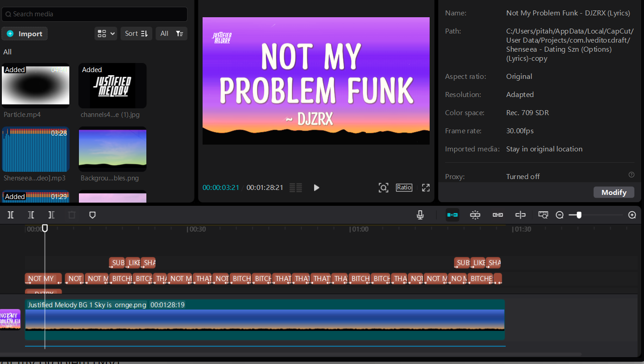The height and width of the screenshot is (364, 644).
Task: Open the All filter dropdown
Action: point(171,34)
